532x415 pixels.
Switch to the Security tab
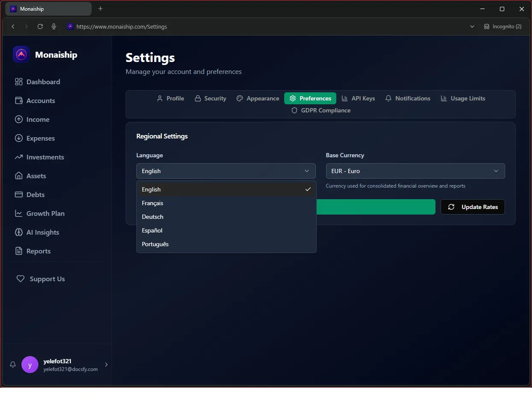210,98
